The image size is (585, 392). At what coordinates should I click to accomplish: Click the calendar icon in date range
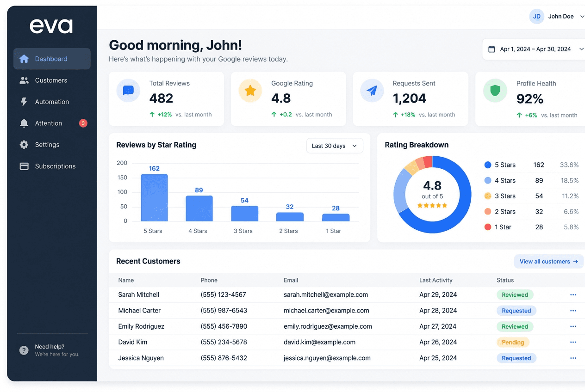click(x=492, y=49)
